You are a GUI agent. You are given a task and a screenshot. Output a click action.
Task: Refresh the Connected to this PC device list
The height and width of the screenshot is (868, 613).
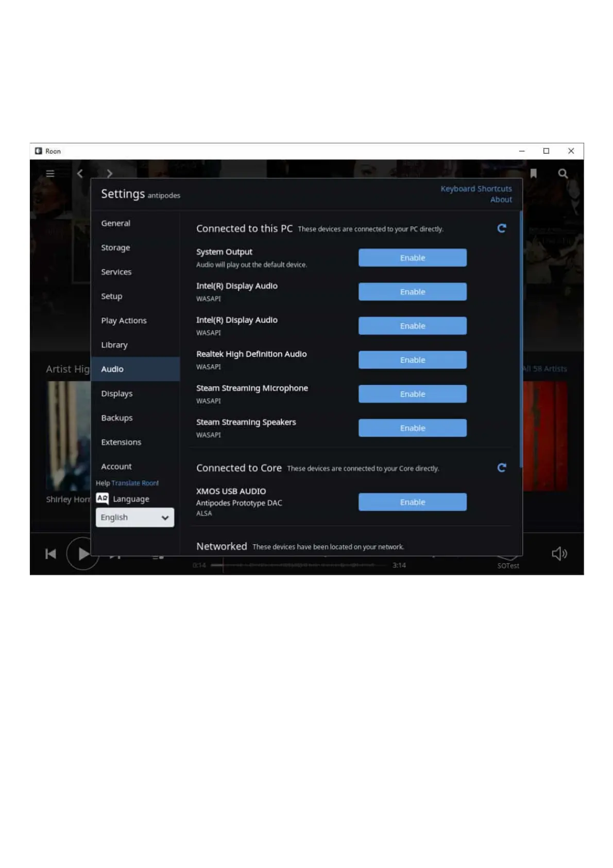(502, 228)
